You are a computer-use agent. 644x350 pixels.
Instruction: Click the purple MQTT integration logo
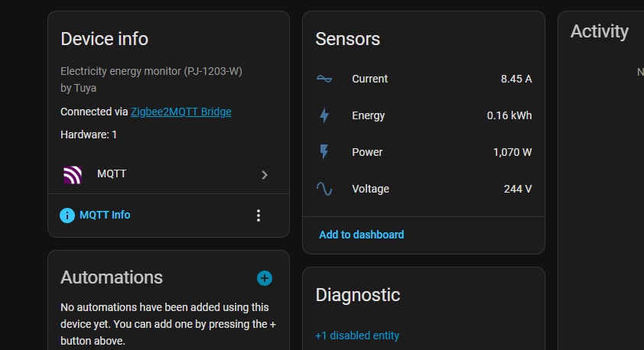click(x=73, y=175)
